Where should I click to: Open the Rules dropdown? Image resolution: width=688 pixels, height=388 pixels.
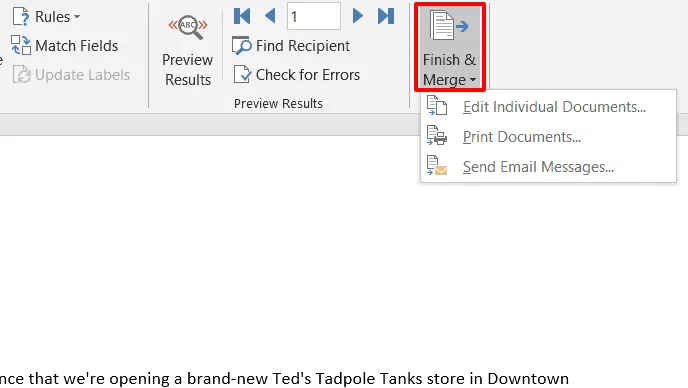coord(47,17)
